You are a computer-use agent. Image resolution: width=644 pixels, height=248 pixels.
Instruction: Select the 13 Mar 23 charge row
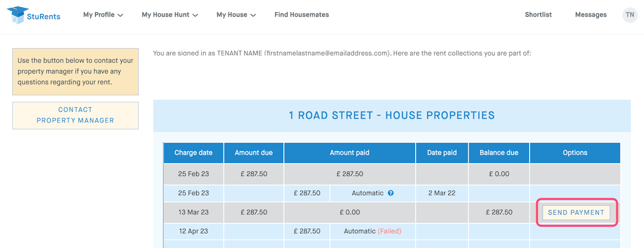click(x=193, y=213)
